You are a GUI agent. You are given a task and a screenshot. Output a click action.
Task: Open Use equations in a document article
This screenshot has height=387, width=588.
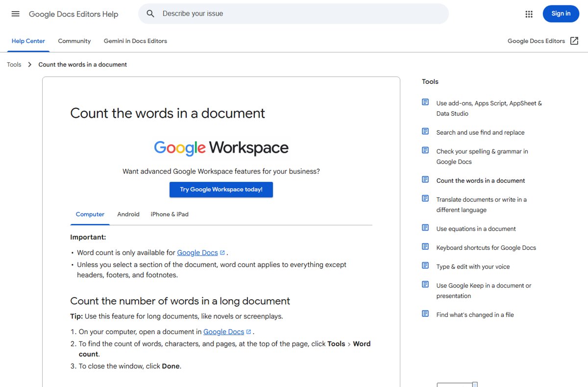tap(476, 228)
